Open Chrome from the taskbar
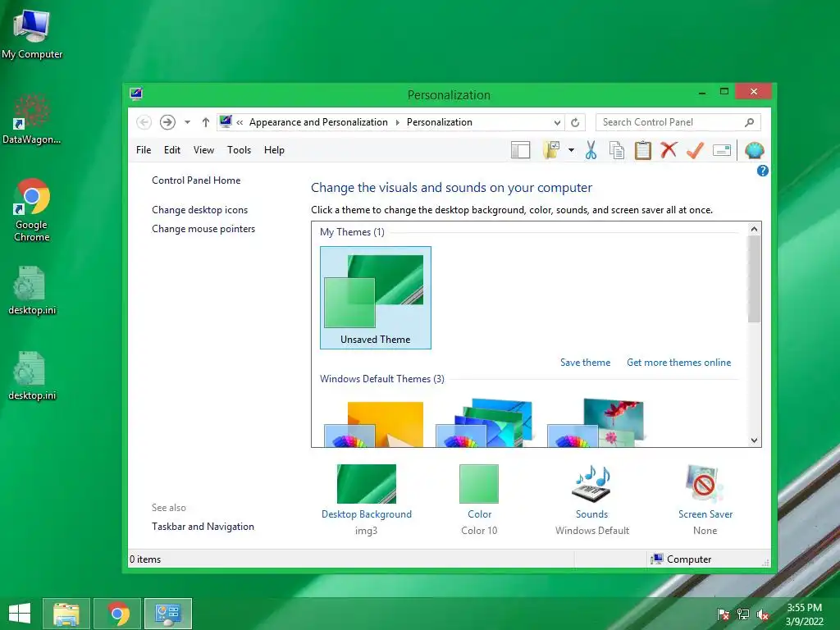The height and width of the screenshot is (630, 840). (118, 614)
